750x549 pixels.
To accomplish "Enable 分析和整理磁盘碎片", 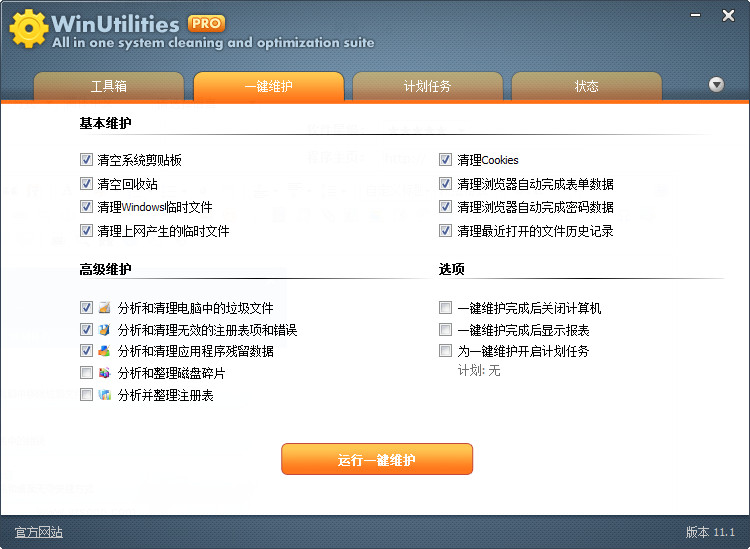I will tap(86, 373).
